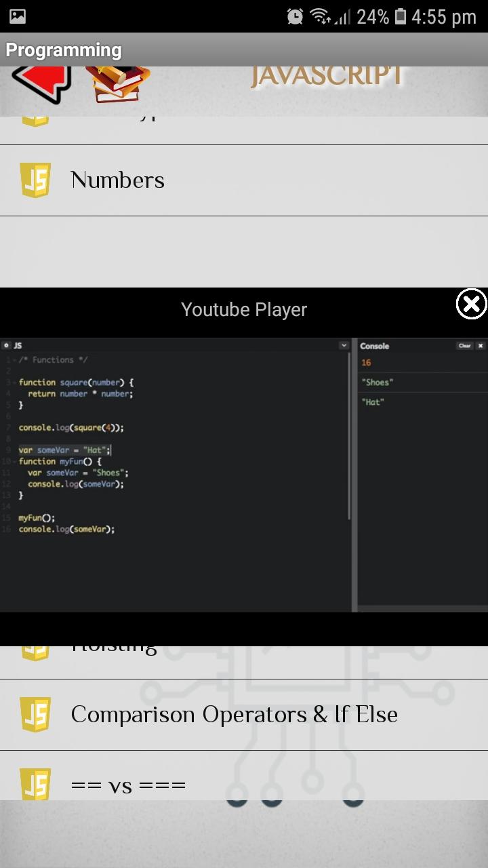
Task: Click the function square(number) code line
Action: tap(76, 382)
